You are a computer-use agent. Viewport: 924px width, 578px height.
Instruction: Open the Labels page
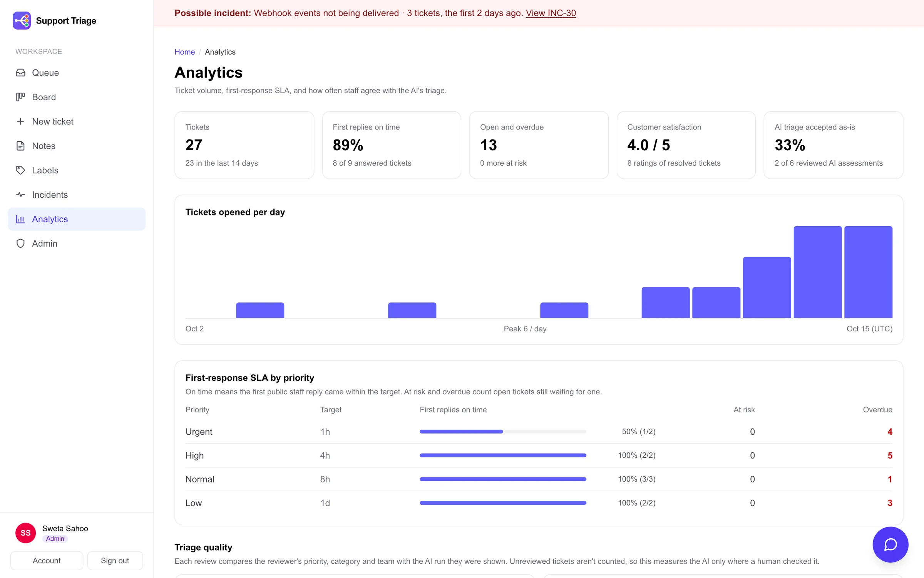(x=77, y=170)
